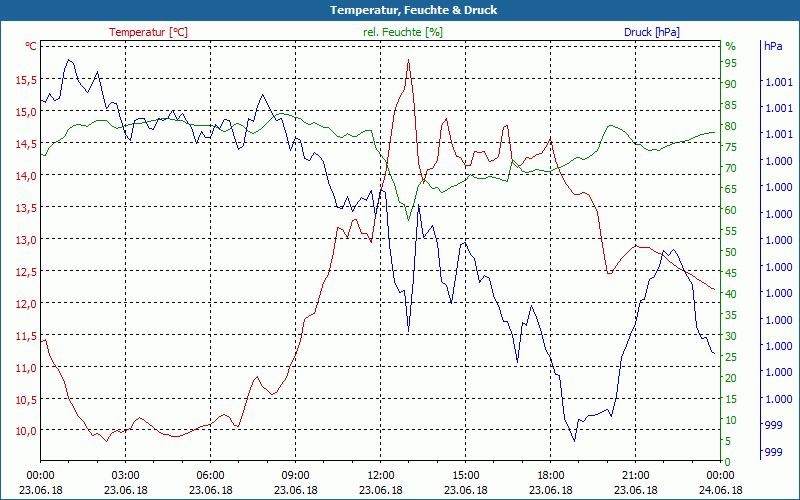This screenshot has width=800, height=500.
Task: Click the '30' humidity axis value
Action: [x=731, y=336]
